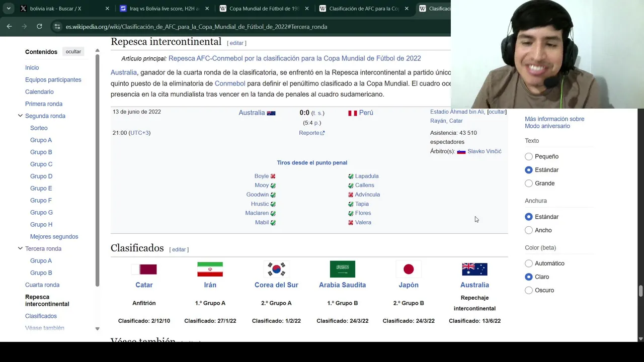The width and height of the screenshot is (644, 362).
Task: Open the 'Conmebol' link in the paragraph
Action: tap(230, 83)
